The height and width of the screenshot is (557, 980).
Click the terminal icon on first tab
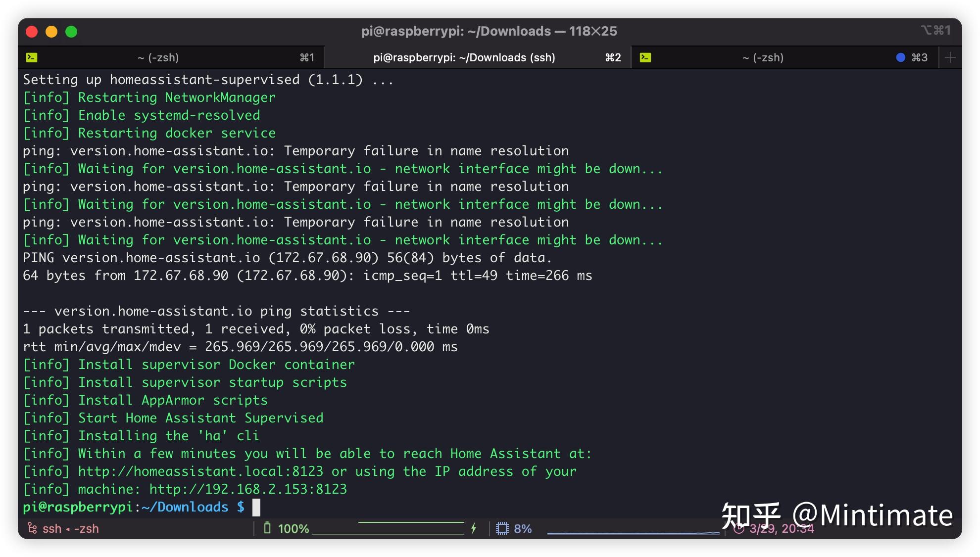32,57
